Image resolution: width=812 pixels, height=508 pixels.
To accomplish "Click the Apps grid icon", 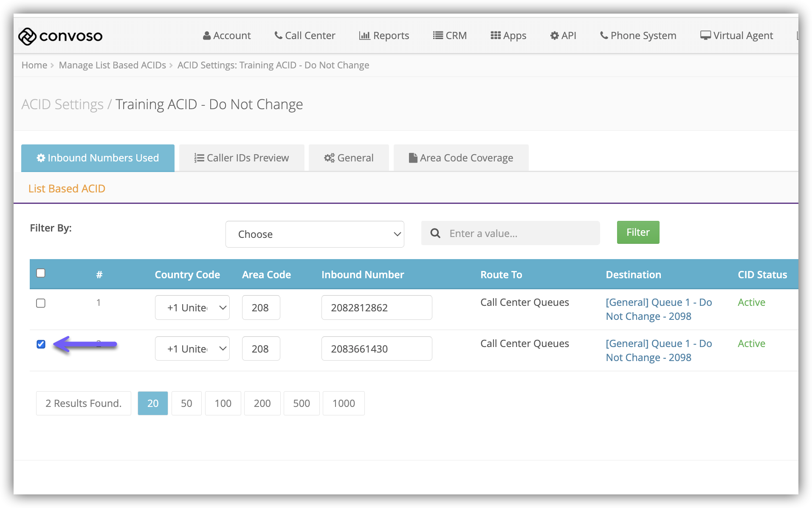I will pos(495,36).
